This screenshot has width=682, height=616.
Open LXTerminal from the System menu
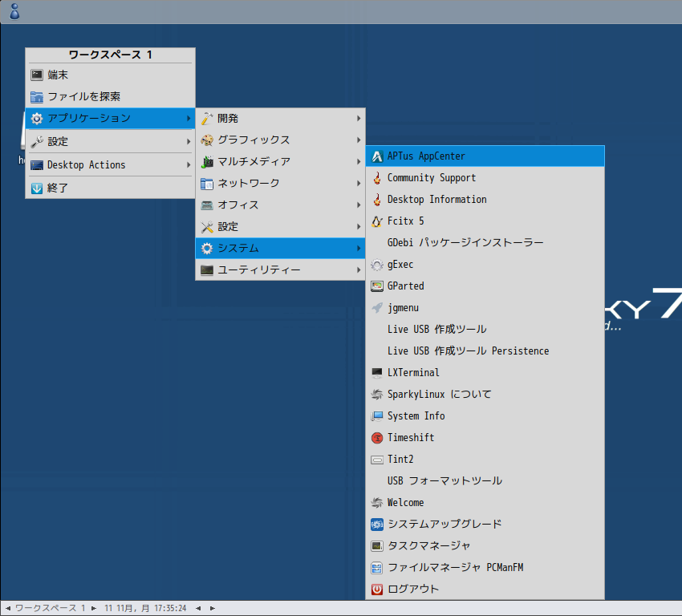tap(485, 372)
